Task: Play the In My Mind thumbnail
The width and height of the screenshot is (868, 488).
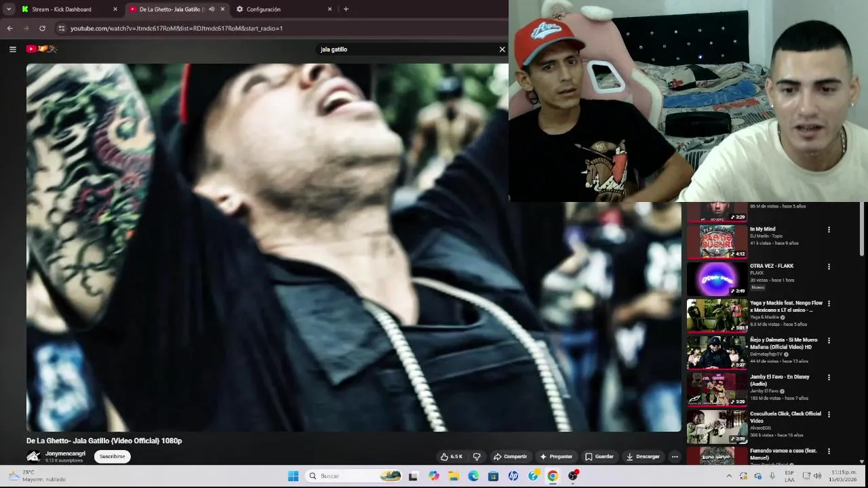Action: coord(717,241)
